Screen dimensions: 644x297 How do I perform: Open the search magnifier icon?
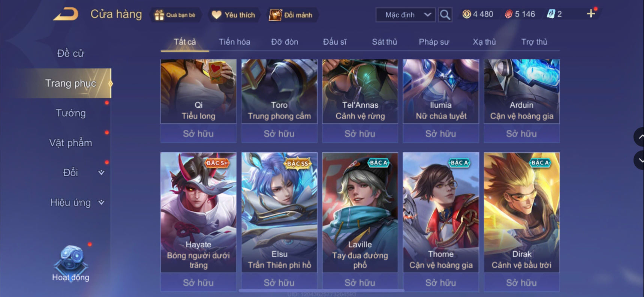[x=445, y=15]
